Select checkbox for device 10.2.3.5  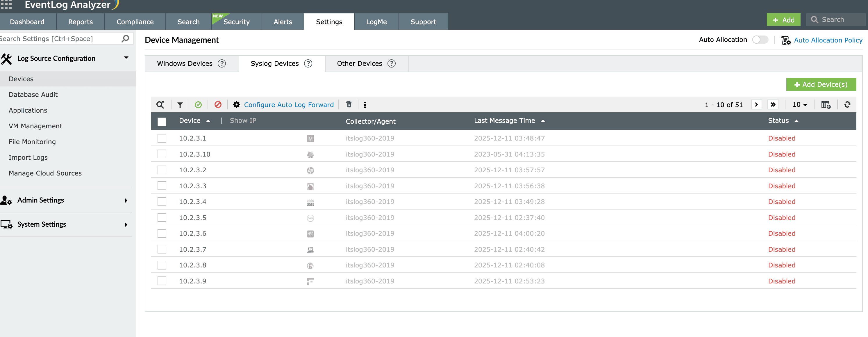162,217
